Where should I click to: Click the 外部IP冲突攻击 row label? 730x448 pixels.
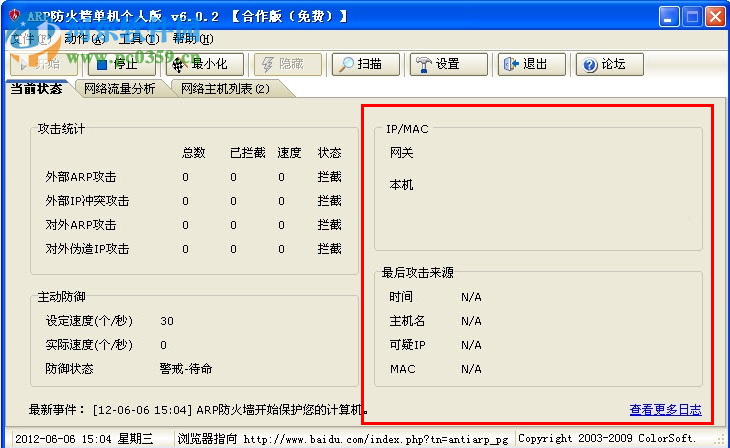pos(87,201)
